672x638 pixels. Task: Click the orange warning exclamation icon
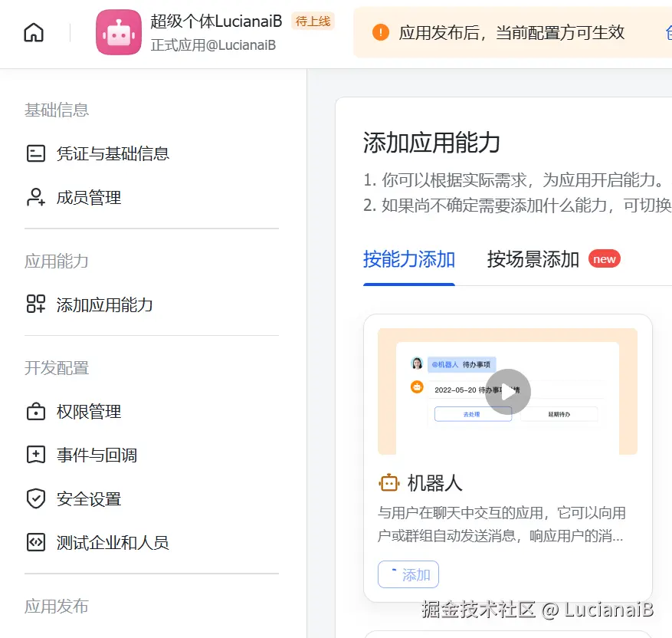[x=381, y=32]
